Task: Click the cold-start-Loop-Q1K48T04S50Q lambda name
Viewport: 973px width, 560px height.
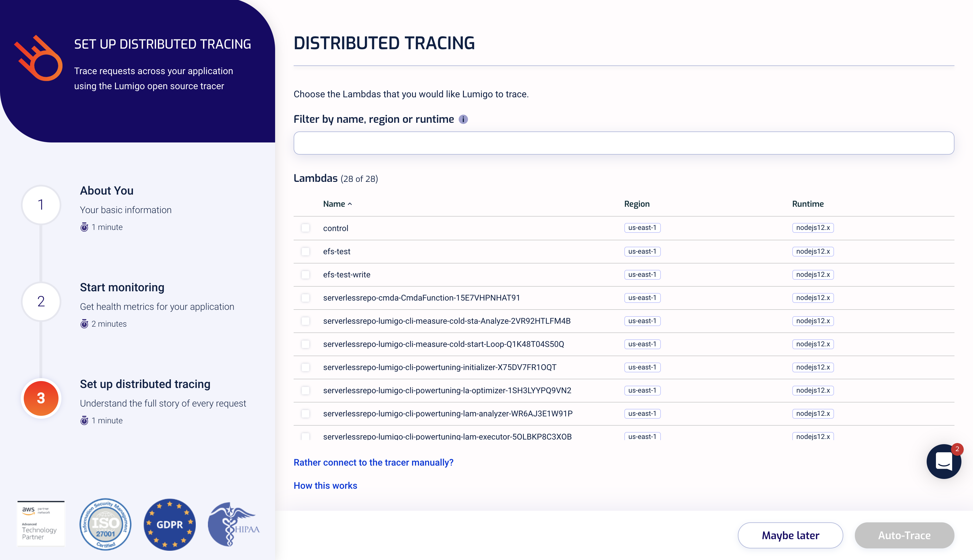Action: (x=443, y=344)
